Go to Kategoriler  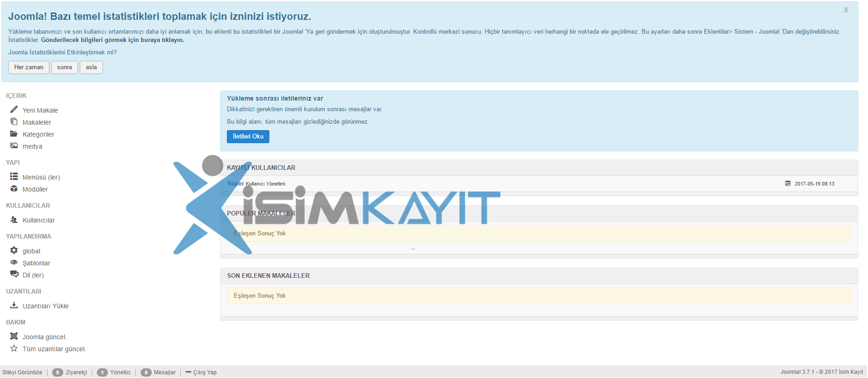point(38,134)
